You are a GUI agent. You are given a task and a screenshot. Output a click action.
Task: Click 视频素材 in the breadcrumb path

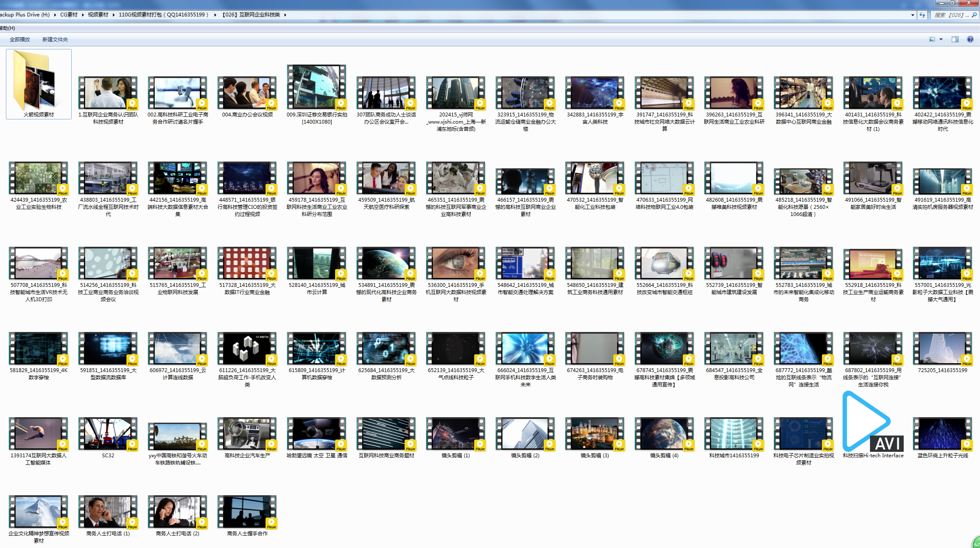98,15
